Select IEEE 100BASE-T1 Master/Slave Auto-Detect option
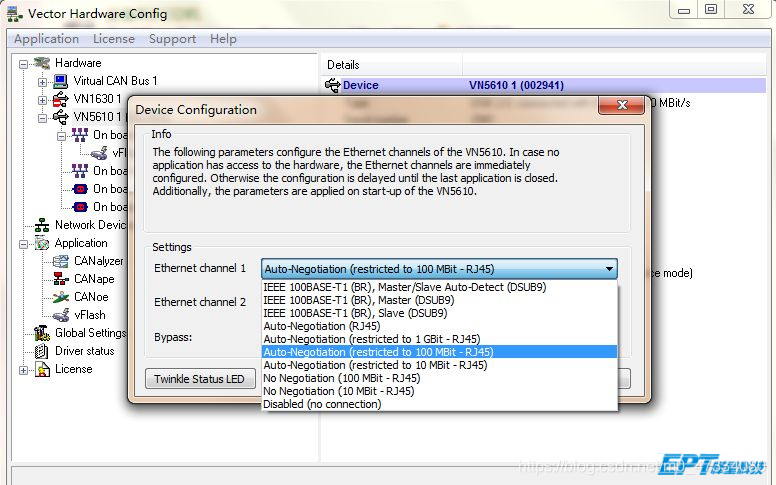This screenshot has width=776, height=485. point(439,287)
